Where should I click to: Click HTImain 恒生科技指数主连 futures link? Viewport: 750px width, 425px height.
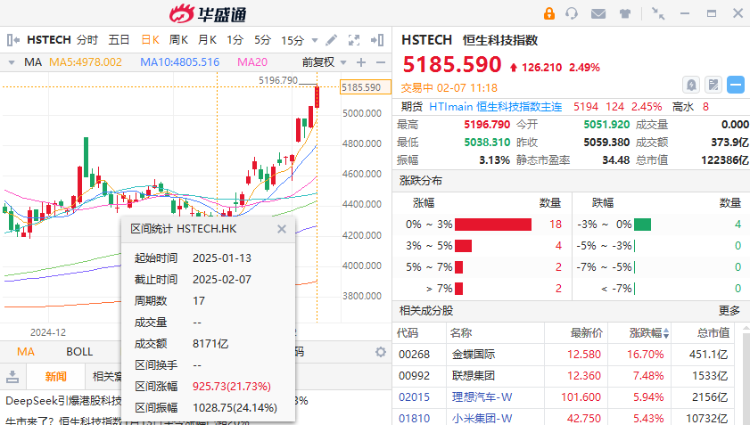496,107
